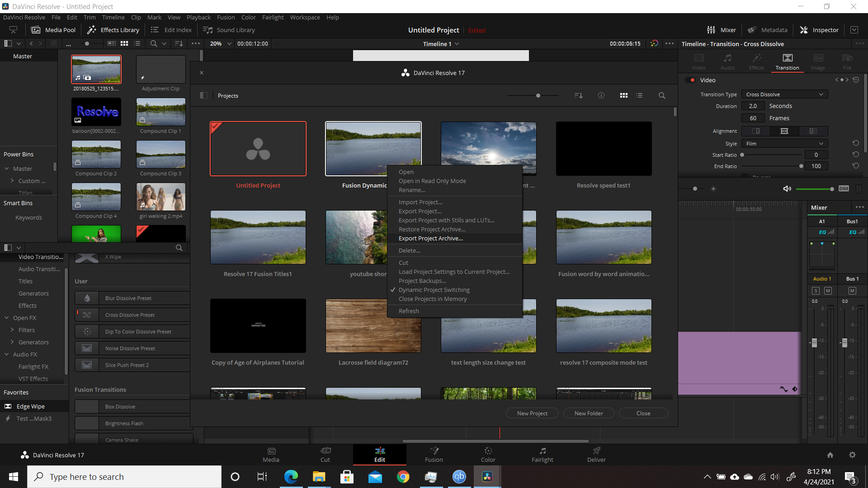This screenshot has width=868, height=488.
Task: Go to the Deliver page
Action: point(597,455)
